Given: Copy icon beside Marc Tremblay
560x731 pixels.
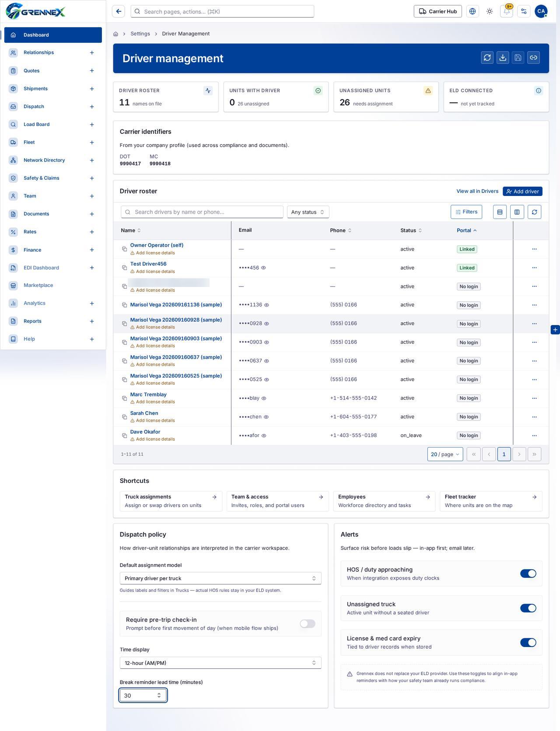Looking at the screenshot, I should (124, 398).
